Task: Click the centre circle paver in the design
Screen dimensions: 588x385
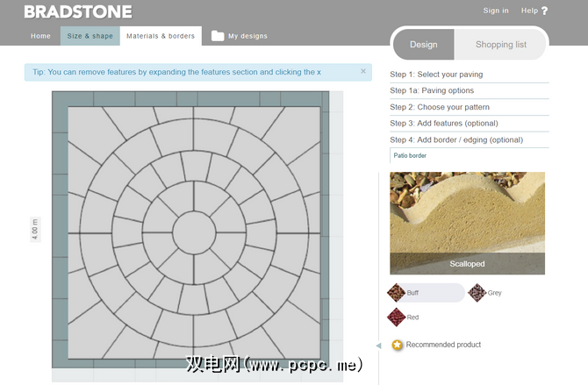Action: point(194,233)
